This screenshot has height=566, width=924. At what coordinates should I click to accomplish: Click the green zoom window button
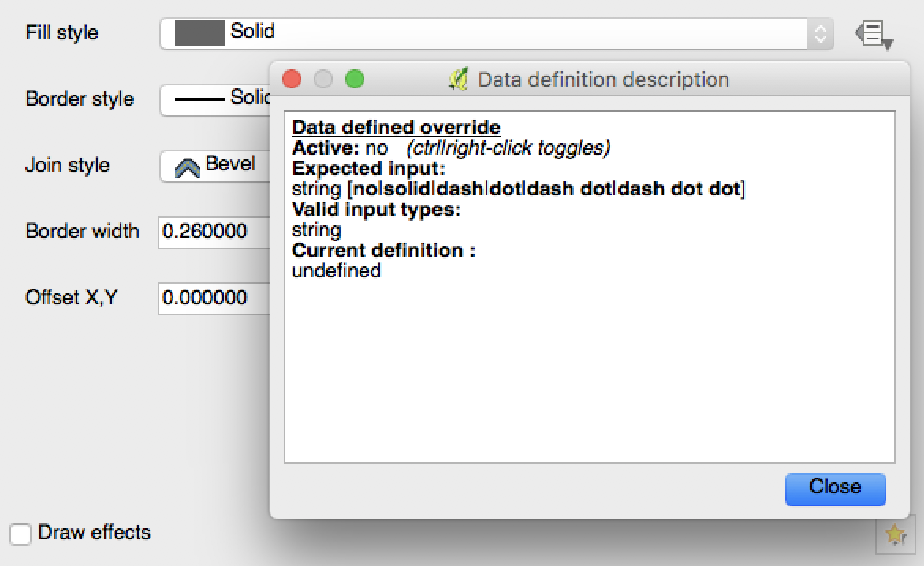point(355,79)
